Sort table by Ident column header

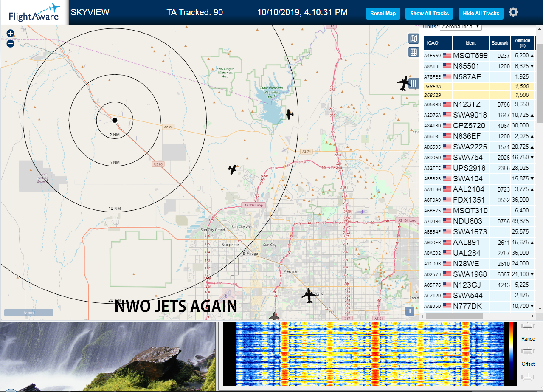click(x=470, y=43)
